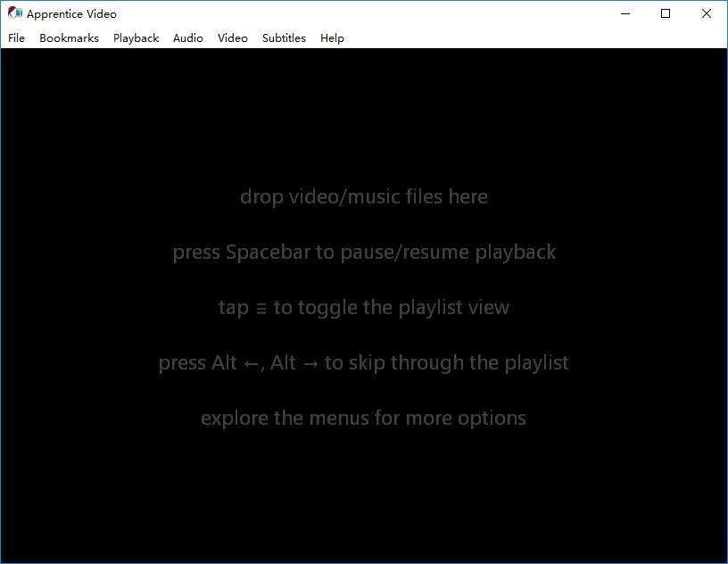Viewport: 728px width, 564px height.
Task: Click 'explore the menus for more options'
Action: (x=363, y=419)
